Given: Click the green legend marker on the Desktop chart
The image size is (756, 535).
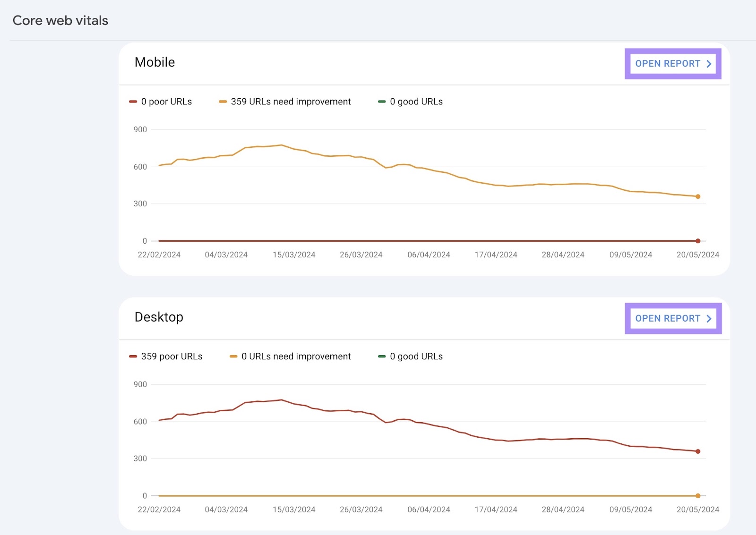Looking at the screenshot, I should (x=382, y=356).
